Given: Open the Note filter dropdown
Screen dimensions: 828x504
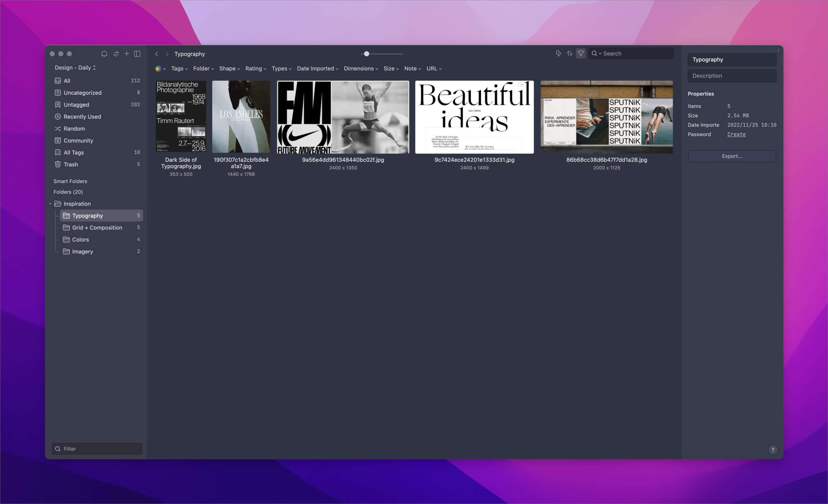Looking at the screenshot, I should 412,69.
